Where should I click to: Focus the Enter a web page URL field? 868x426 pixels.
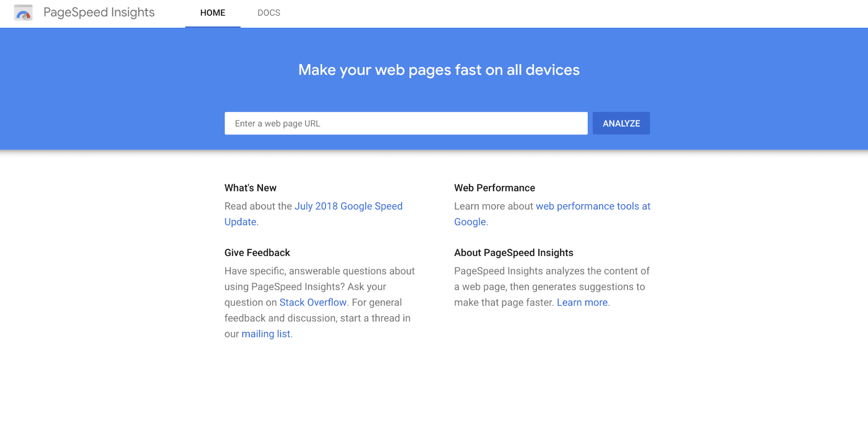pos(406,124)
